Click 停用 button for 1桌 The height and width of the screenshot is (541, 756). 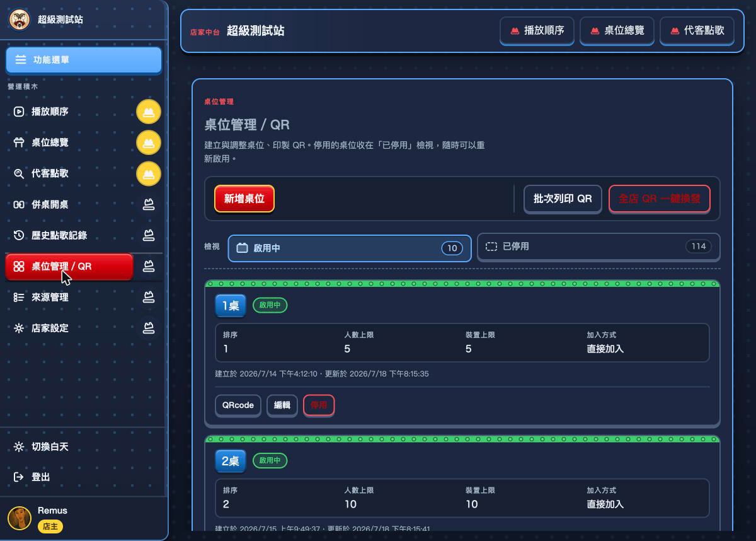click(319, 405)
